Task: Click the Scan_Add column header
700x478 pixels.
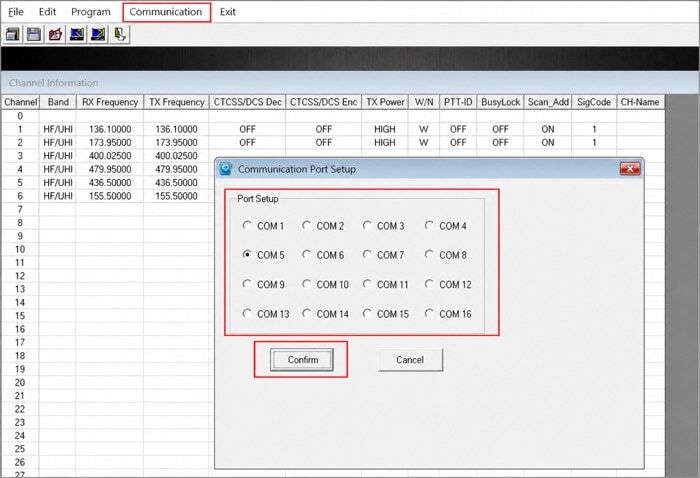Action: [x=548, y=102]
